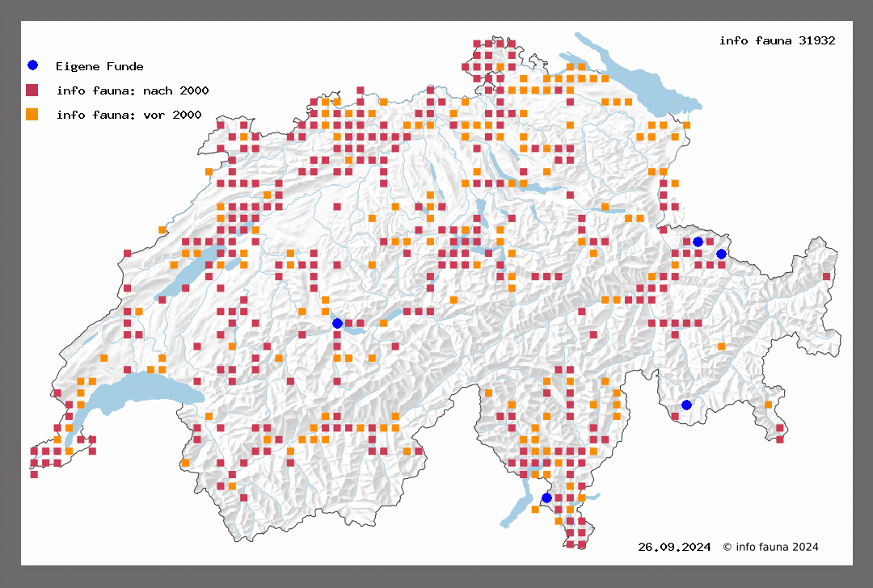Select 'info fauna: vor 2000' legend text

point(129,115)
